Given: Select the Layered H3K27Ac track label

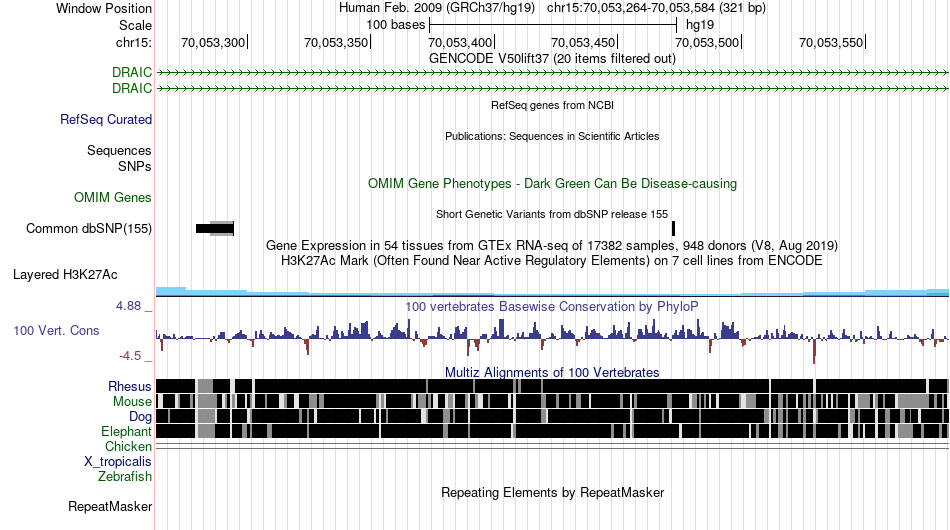Looking at the screenshot, I should [x=65, y=274].
